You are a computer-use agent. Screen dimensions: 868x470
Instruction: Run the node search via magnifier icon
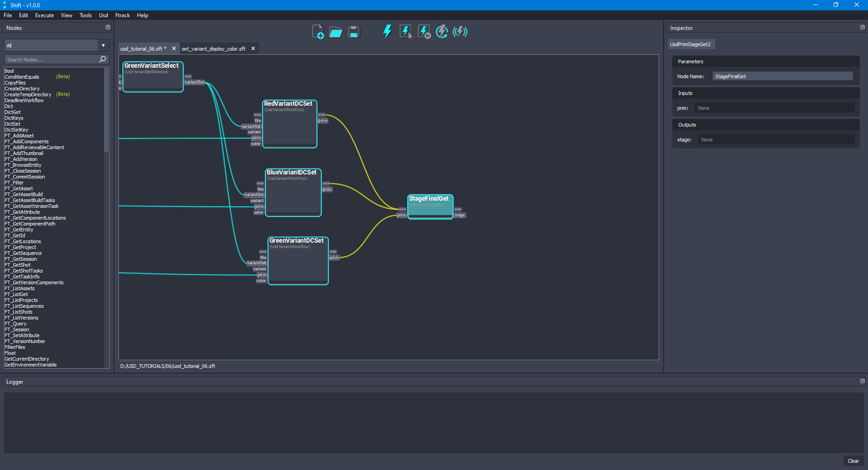(x=103, y=59)
